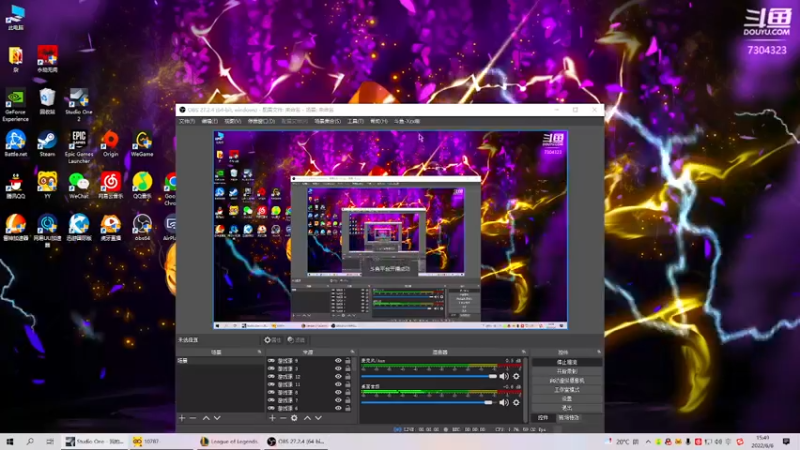Toggle visibility eye of source 8
The width and height of the screenshot is (800, 450).
coord(338,392)
